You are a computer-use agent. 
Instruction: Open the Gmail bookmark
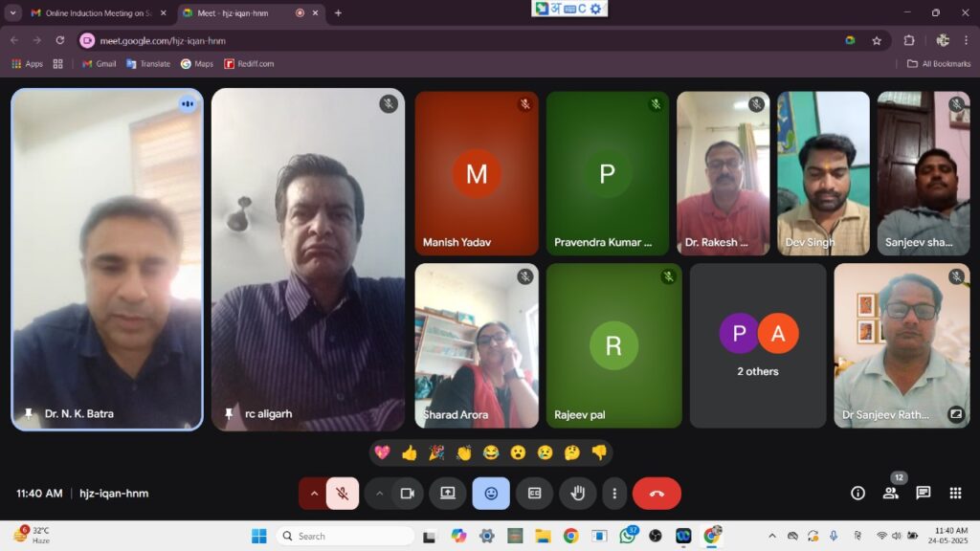[x=99, y=64]
